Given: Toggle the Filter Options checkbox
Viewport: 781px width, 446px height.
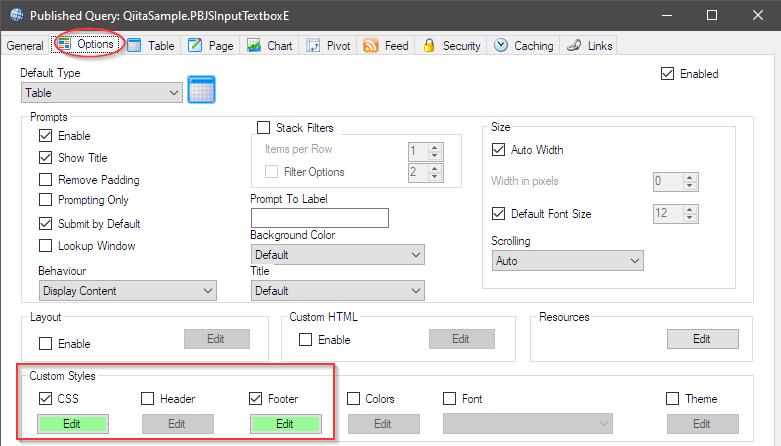Looking at the screenshot, I should point(271,172).
